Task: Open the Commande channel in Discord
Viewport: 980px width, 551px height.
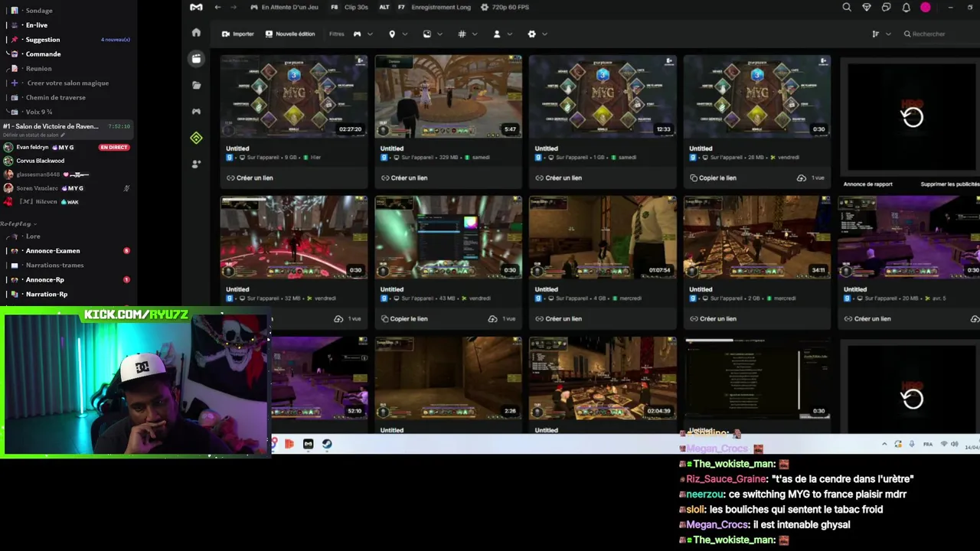Action: pos(43,54)
